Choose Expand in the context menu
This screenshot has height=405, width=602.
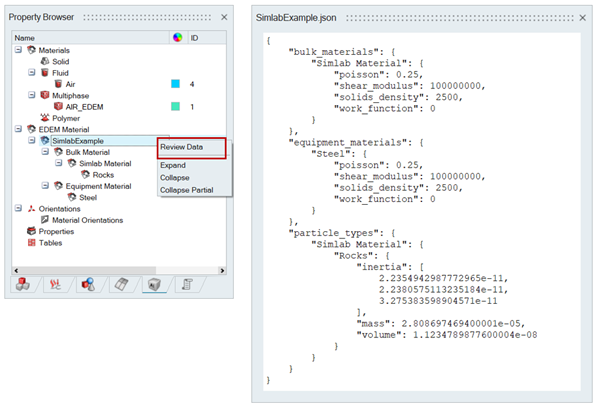click(x=174, y=165)
